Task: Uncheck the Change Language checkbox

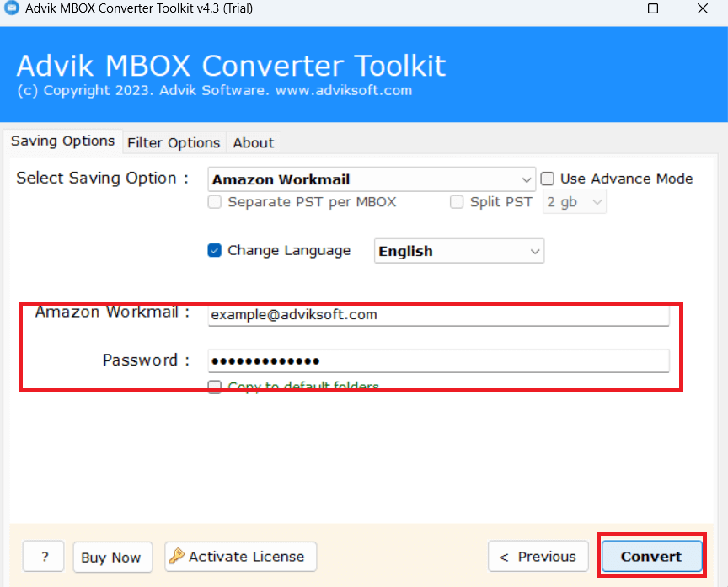Action: click(215, 251)
